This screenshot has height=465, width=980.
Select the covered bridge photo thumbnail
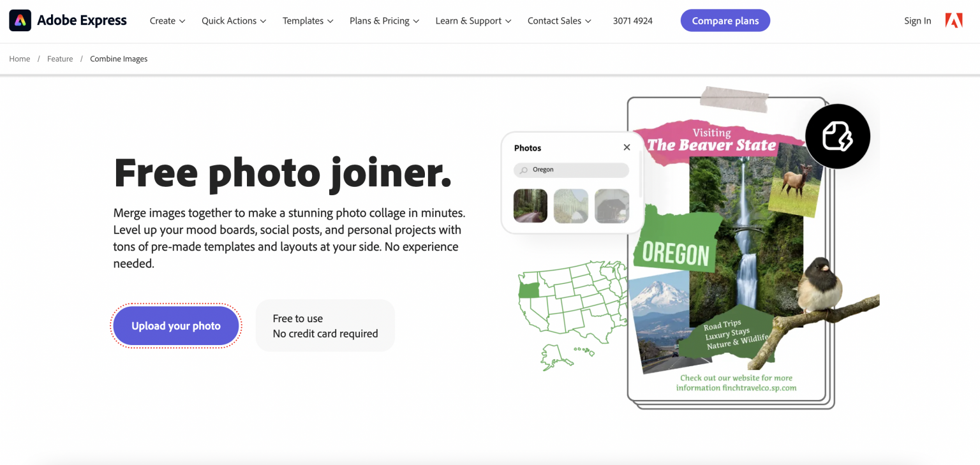pos(612,205)
